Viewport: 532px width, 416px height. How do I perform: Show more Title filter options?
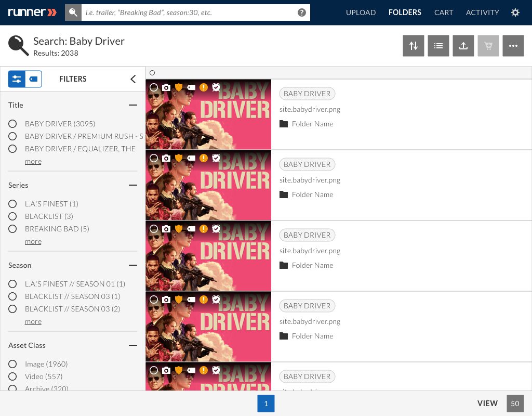click(33, 162)
